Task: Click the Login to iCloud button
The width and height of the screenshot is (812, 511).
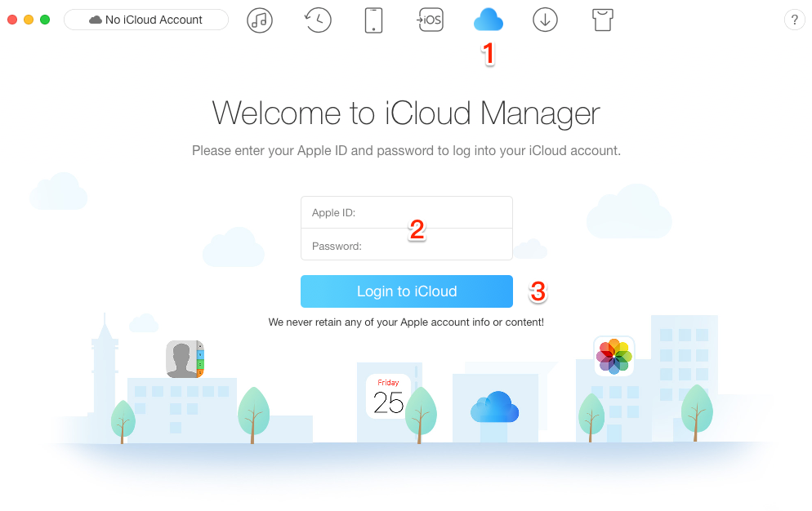Action: pyautogui.click(x=407, y=291)
